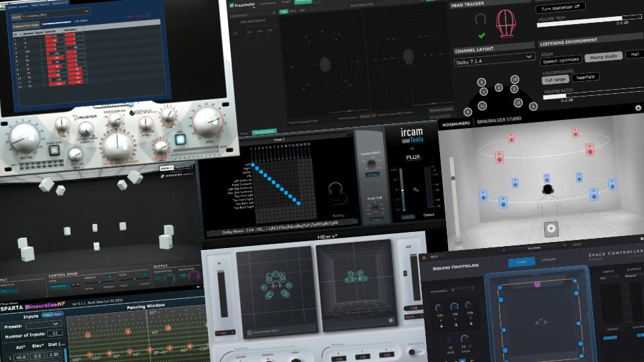Open the Space Controller Input format dropdown
644x362 pixels.
coord(608,278)
